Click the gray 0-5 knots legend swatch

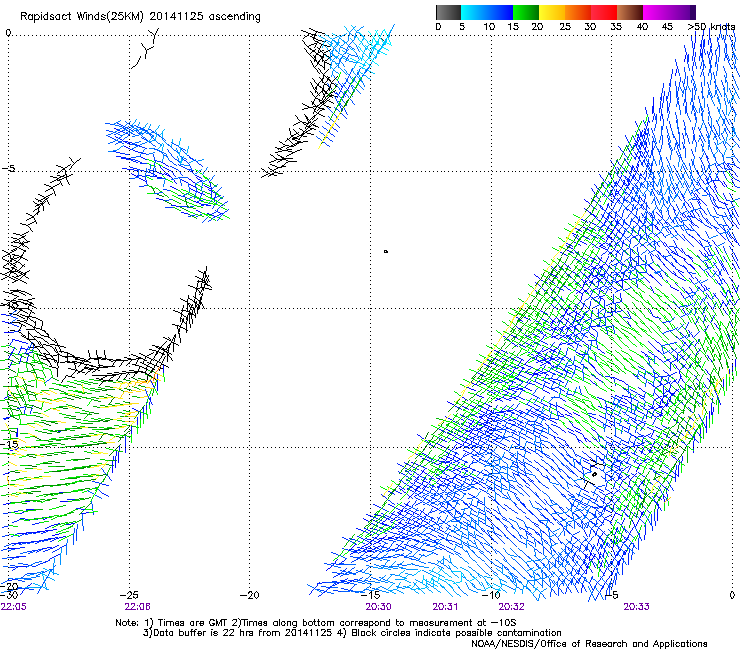click(x=448, y=12)
